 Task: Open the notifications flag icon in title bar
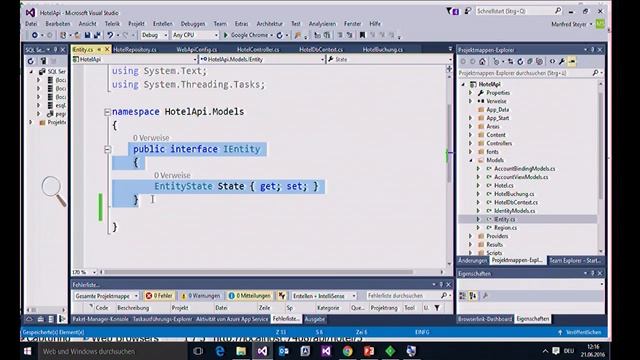[x=452, y=11]
